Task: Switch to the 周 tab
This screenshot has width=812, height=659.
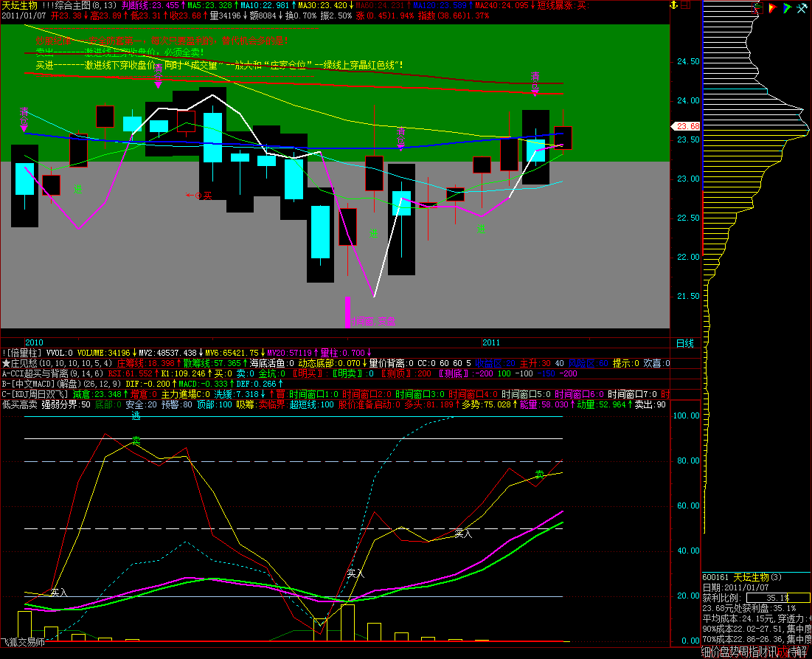Action: point(743,652)
